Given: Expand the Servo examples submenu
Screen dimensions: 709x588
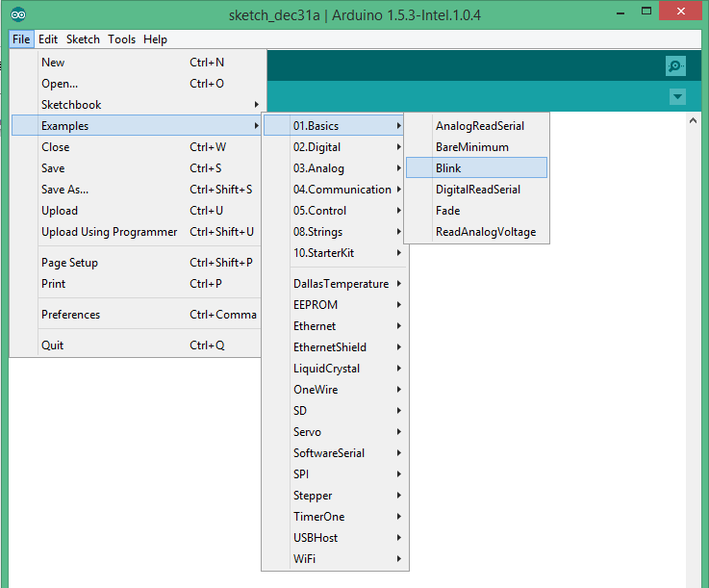Looking at the screenshot, I should click(x=308, y=432).
